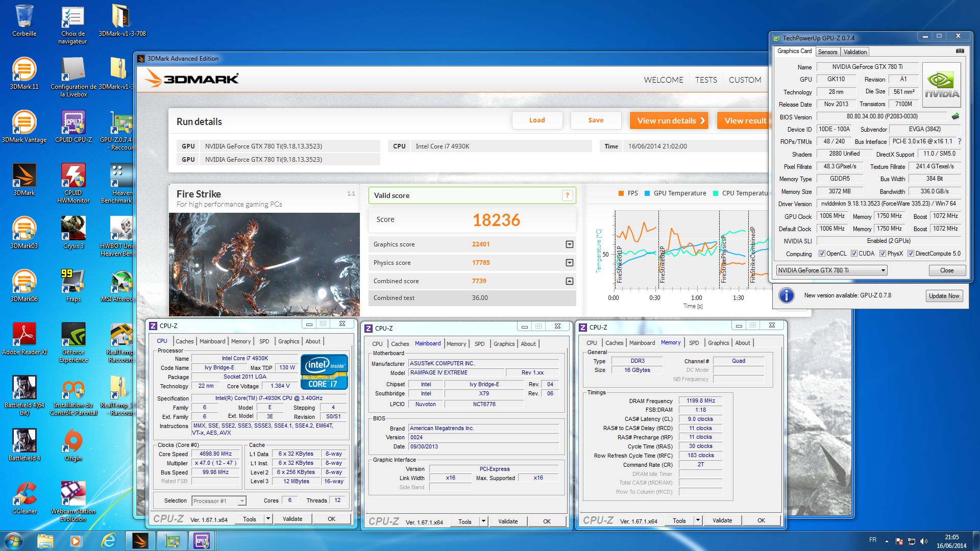Open Webcam Station Evolution shortcut
The image size is (980, 551).
pyautogui.click(x=73, y=502)
